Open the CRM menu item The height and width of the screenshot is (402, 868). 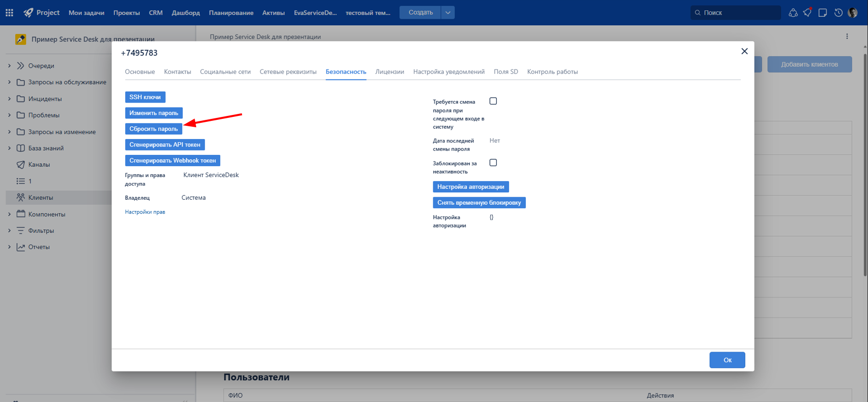tap(156, 13)
